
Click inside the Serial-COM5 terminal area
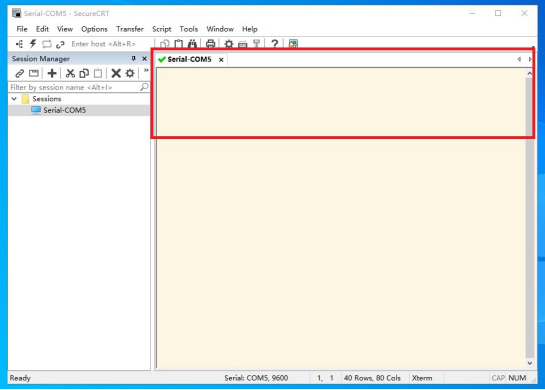click(x=341, y=218)
